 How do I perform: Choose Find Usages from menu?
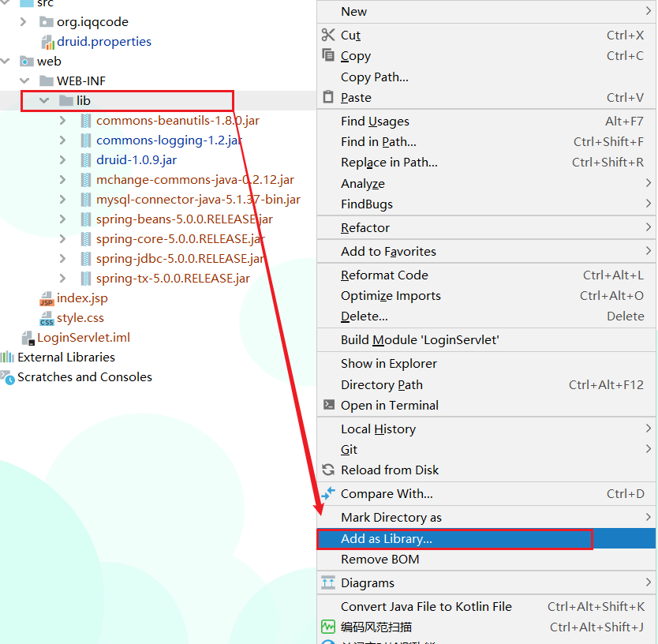[x=486, y=122]
